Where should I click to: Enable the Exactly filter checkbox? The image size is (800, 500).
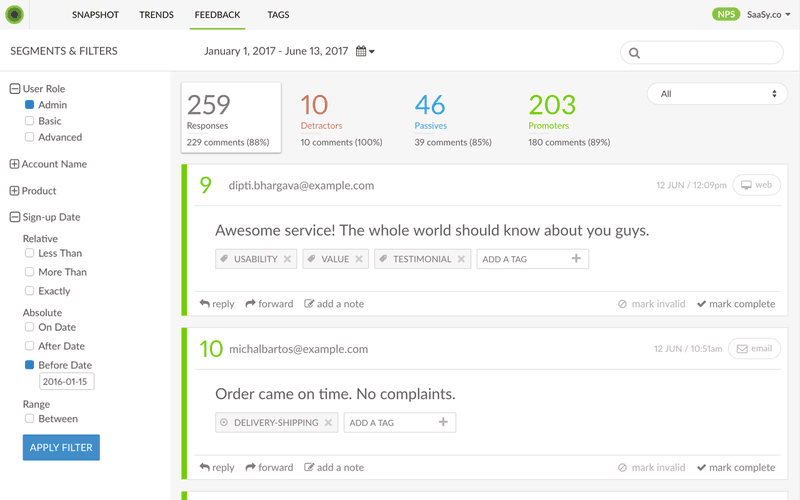[x=30, y=291]
